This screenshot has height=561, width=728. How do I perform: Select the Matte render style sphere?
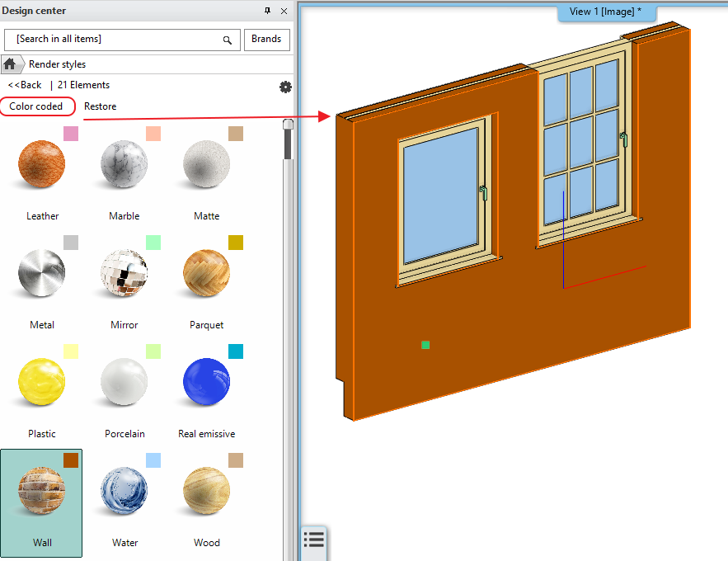pos(207,164)
